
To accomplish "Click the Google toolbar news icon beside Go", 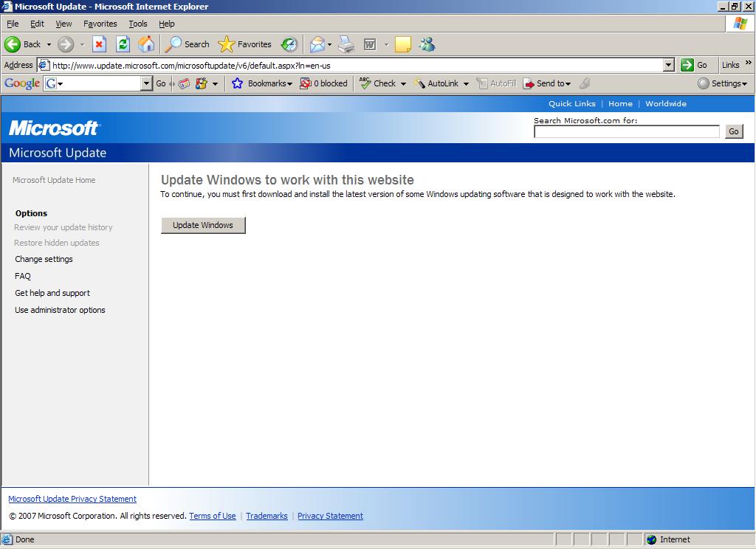I will click(184, 83).
